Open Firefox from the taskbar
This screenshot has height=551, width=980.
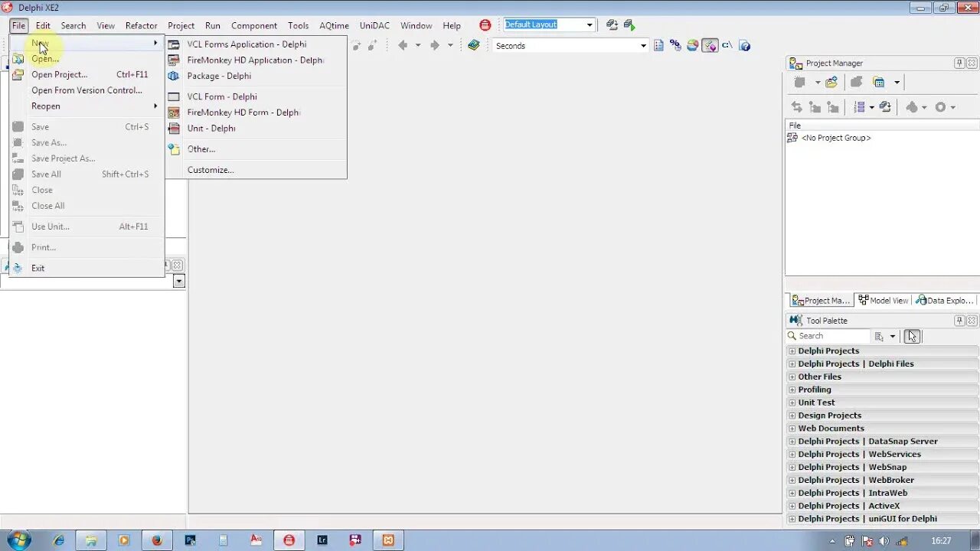pos(157,540)
